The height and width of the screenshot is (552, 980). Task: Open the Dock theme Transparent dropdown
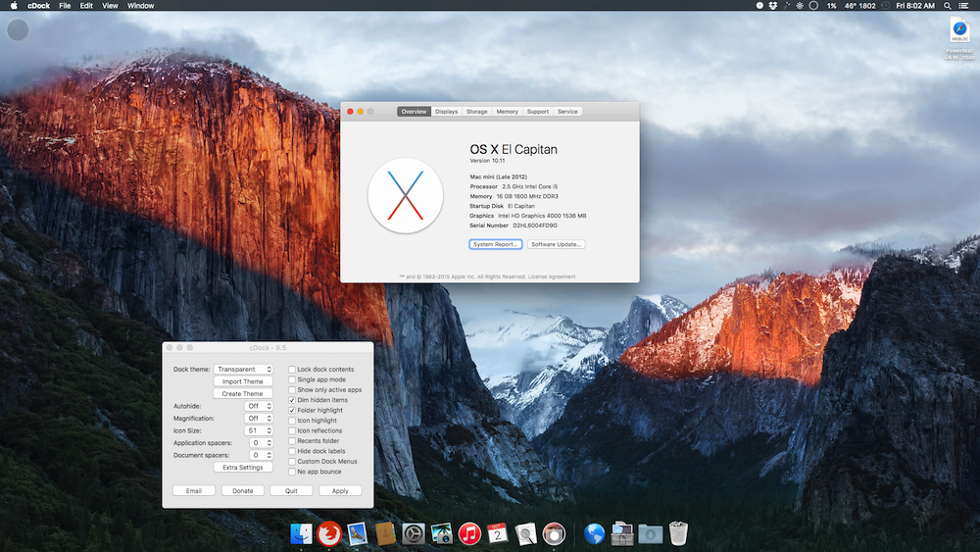[243, 370]
